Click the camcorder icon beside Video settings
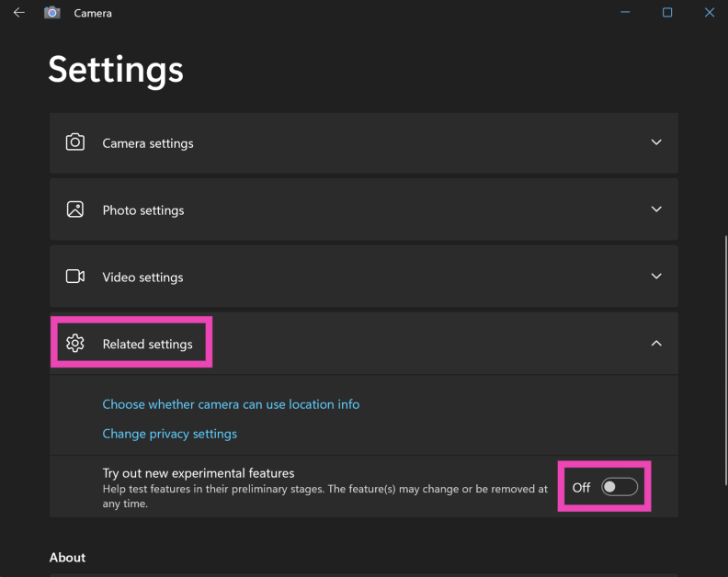Viewport: 728px width, 577px height. pyautogui.click(x=75, y=277)
